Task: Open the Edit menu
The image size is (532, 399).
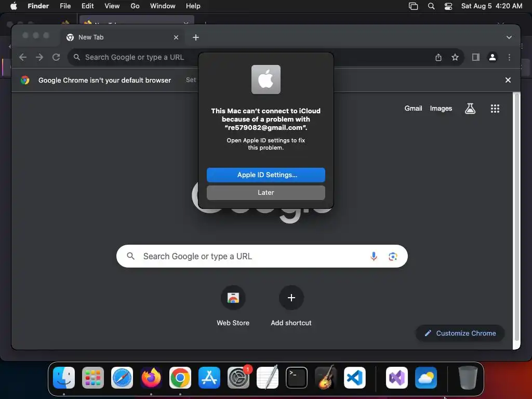Action: [x=87, y=6]
